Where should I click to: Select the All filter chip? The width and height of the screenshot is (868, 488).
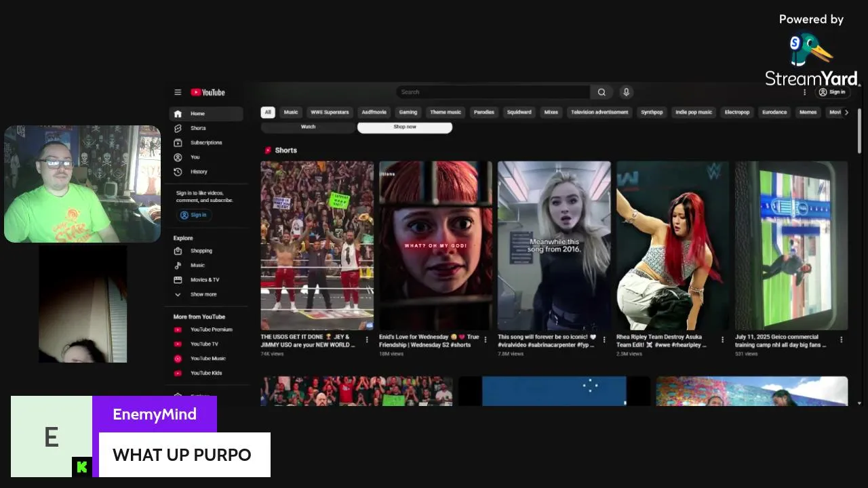tap(268, 113)
